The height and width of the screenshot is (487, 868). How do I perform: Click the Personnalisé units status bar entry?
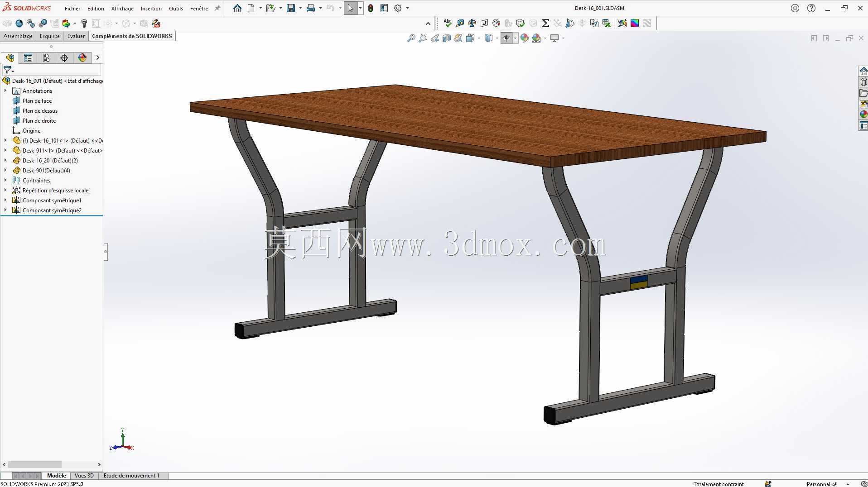[x=821, y=484]
